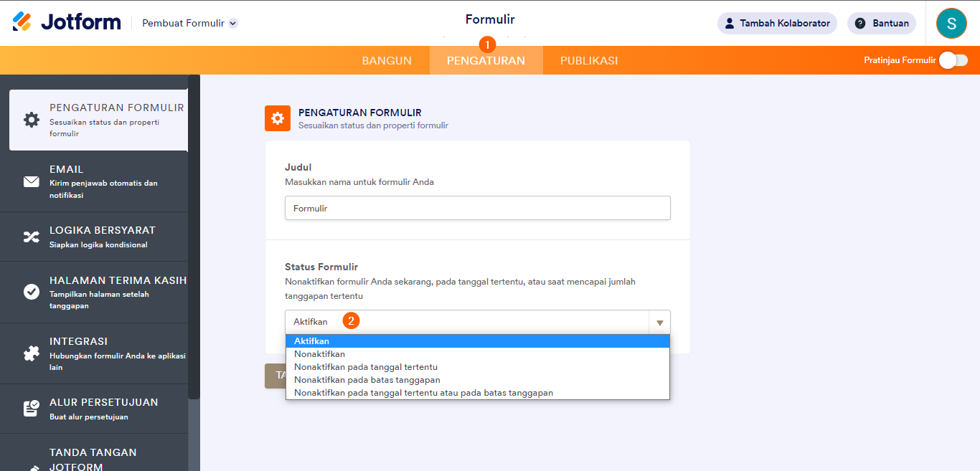Open Bantuan help button
This screenshot has width=980, height=471.
882,23
